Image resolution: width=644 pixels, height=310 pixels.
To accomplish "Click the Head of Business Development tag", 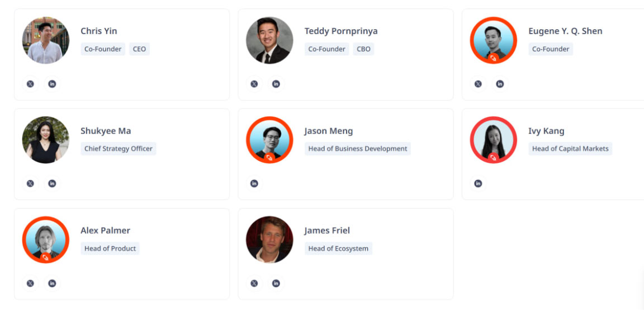I will point(358,149).
